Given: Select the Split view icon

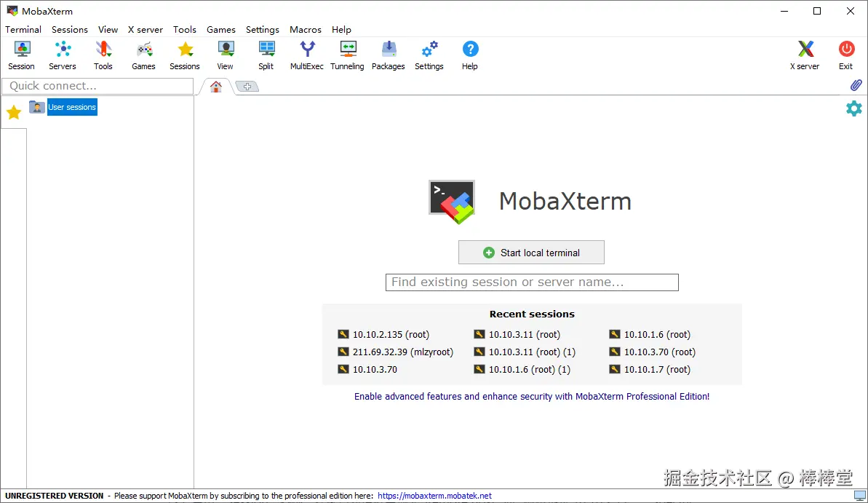Looking at the screenshot, I should click(x=266, y=55).
